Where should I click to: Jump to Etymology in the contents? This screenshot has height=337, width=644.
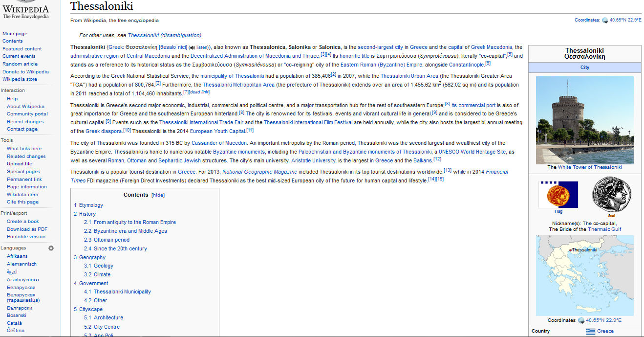91,205
